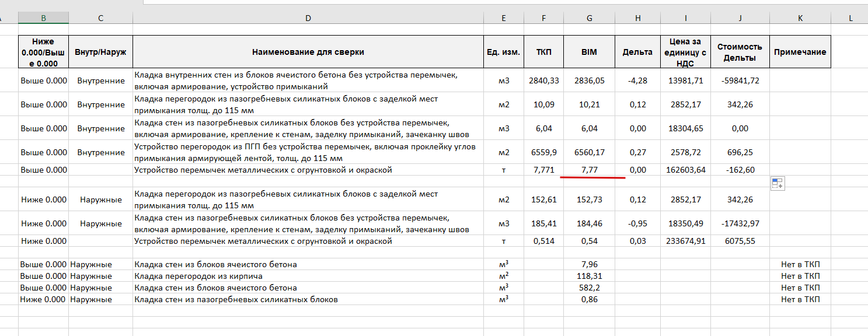
Task: Select delta cell -4,28
Action: [638, 80]
